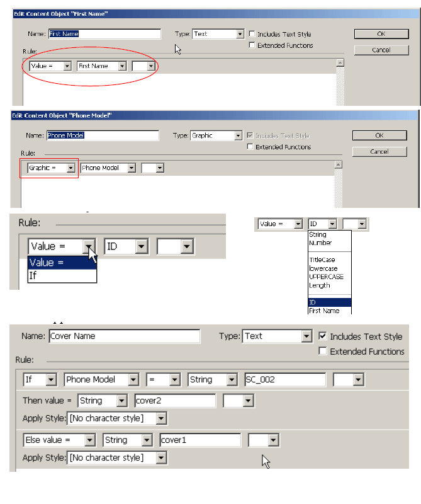Viewport: 421px width, 504px height.
Task: Enable Extended Functions in First Name dialog
Action: coord(252,45)
